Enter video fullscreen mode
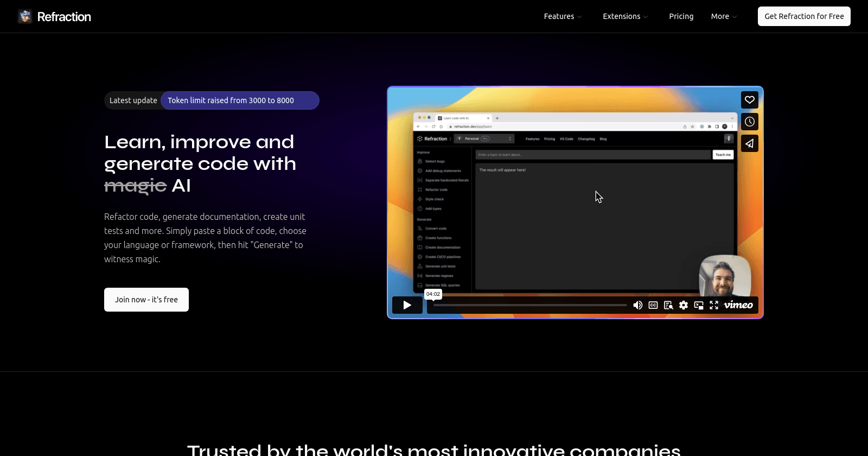Viewport: 868px width, 456px height. 714,305
